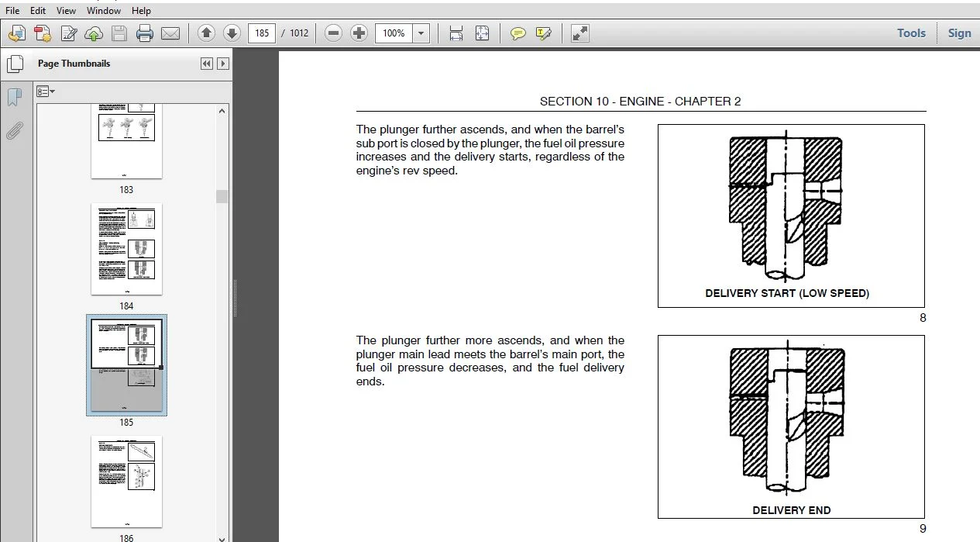The width and height of the screenshot is (980, 542).
Task: Collapse the Page Thumbnails panel
Action: coord(206,64)
